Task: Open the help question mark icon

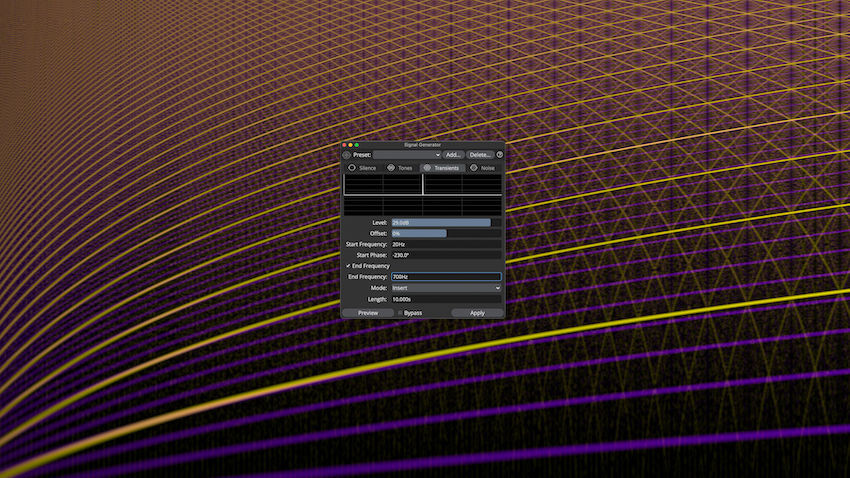Action: point(500,155)
